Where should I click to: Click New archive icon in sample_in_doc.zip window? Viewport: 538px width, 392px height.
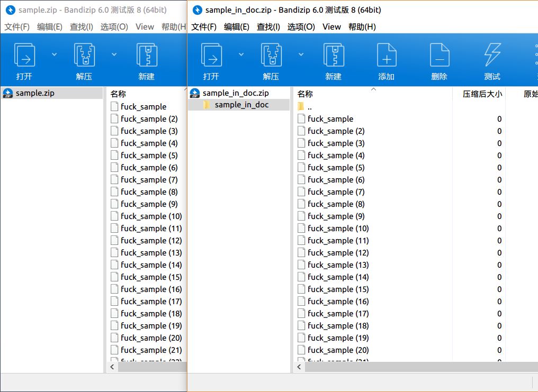334,55
